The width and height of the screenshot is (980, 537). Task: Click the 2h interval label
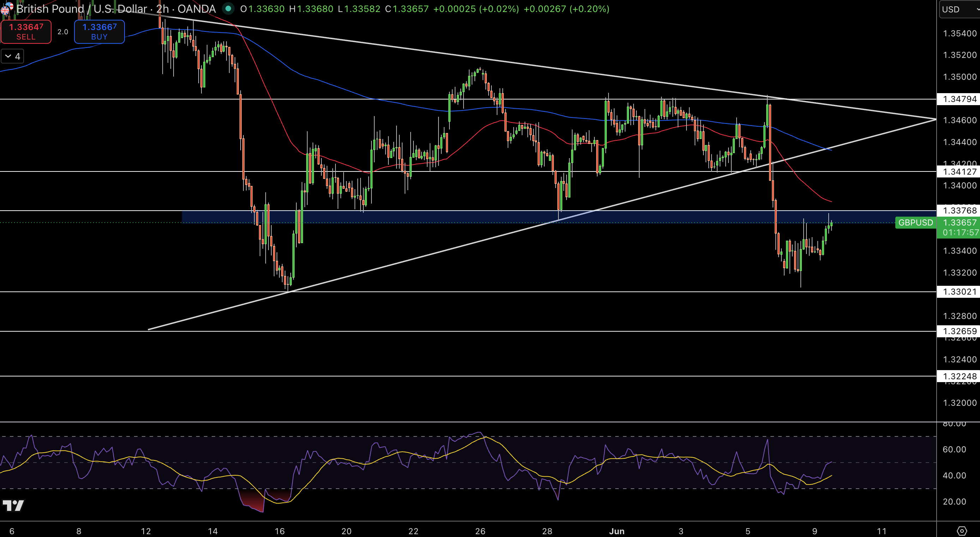162,8
